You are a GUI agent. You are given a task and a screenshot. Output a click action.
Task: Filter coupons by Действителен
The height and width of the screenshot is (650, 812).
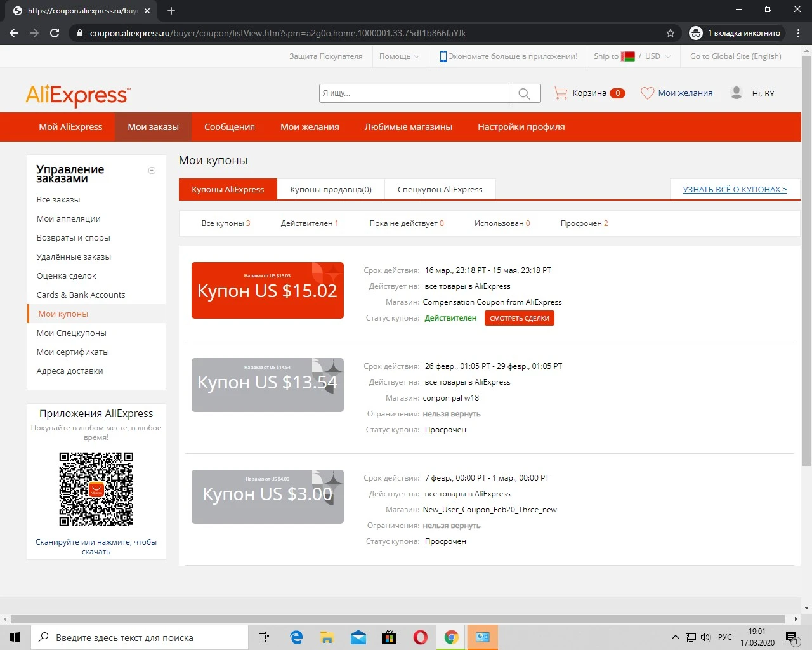pos(310,223)
